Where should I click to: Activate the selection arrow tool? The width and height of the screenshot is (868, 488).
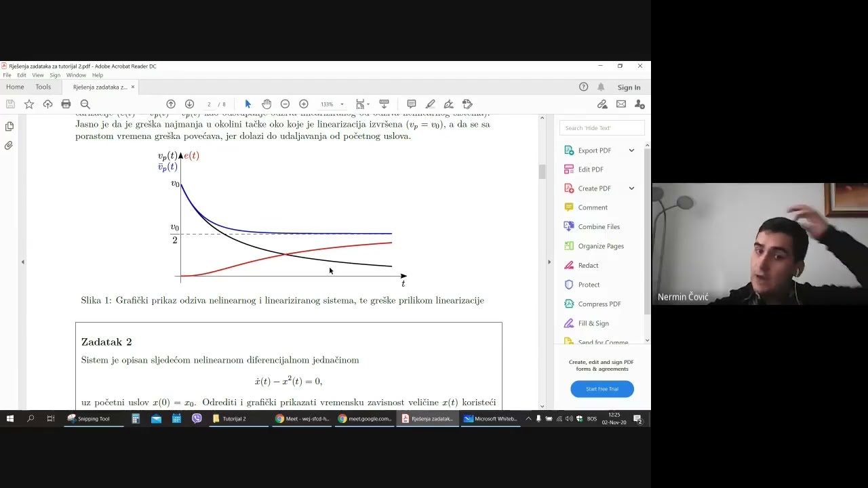tap(248, 104)
